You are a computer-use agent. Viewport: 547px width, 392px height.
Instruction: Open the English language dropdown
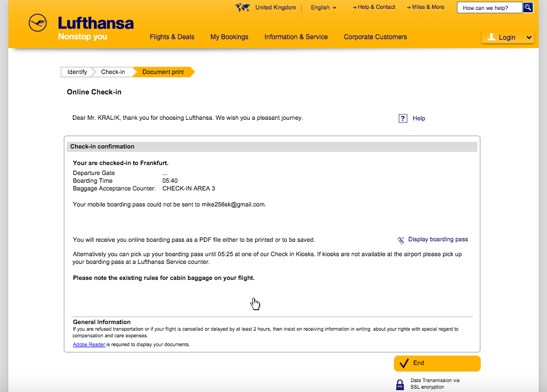(324, 7)
